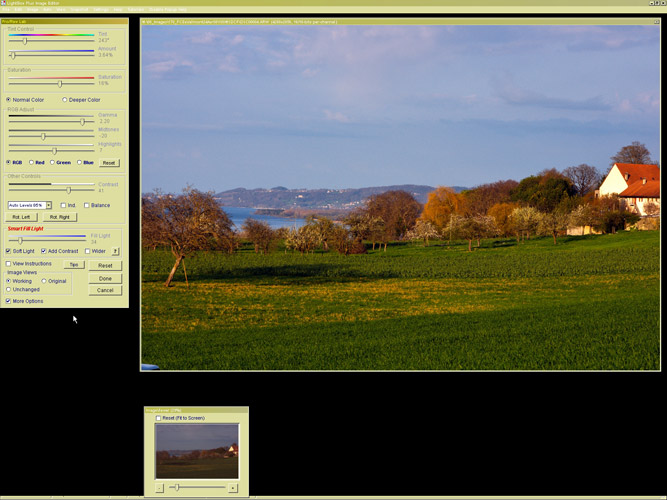This screenshot has width=667, height=500.
Task: Click the question mark help button
Action: coord(115,251)
